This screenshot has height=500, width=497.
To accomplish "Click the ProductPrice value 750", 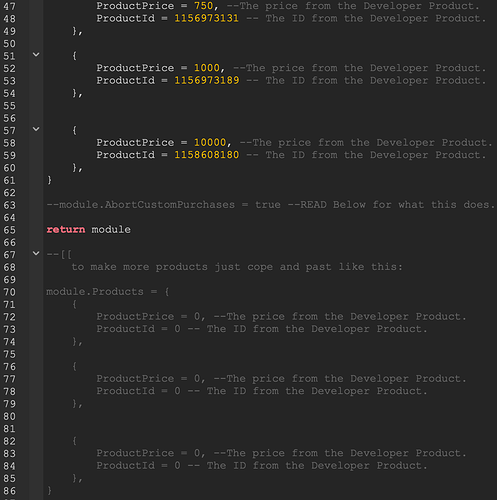I will coord(203,6).
